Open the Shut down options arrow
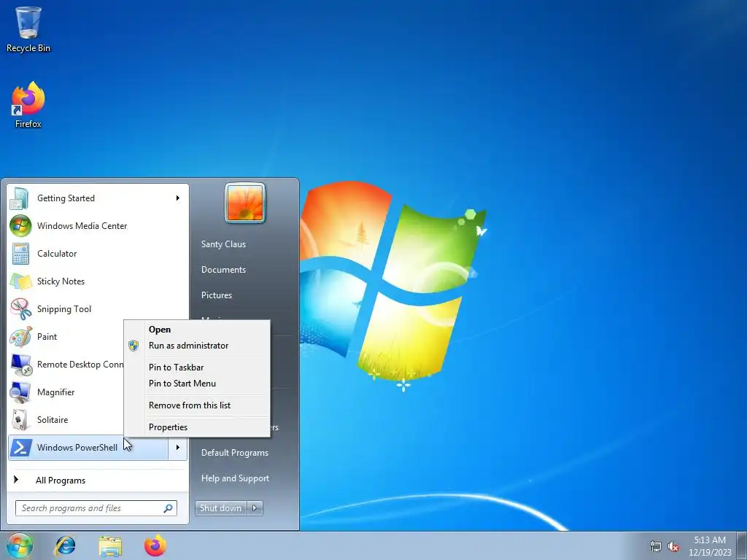 coord(255,508)
